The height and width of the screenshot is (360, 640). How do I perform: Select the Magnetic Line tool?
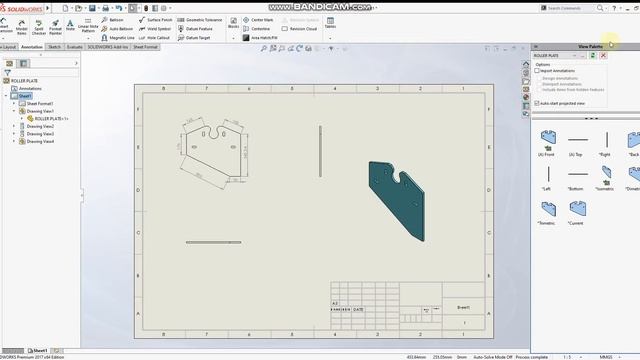[118, 38]
